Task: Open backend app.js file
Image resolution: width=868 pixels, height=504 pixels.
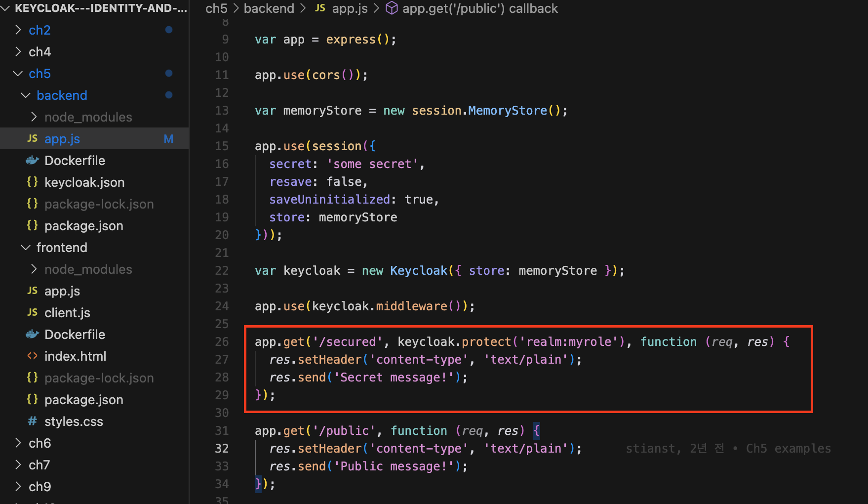Action: pos(62,139)
